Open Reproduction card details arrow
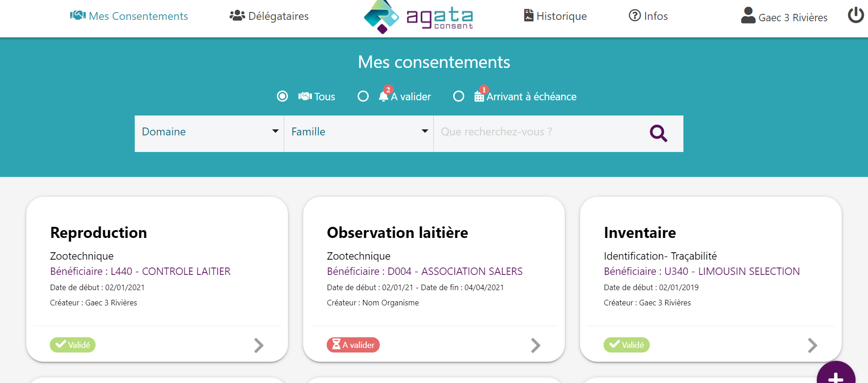 [x=259, y=345]
